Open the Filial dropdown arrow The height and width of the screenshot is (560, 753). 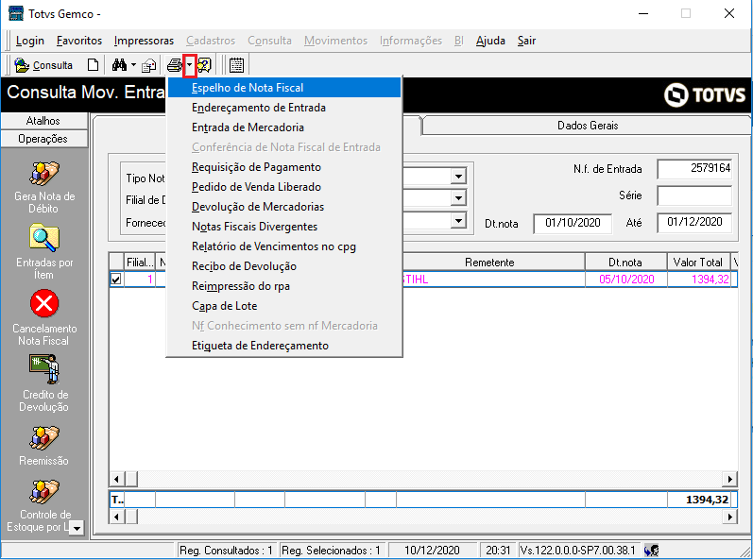pos(458,197)
